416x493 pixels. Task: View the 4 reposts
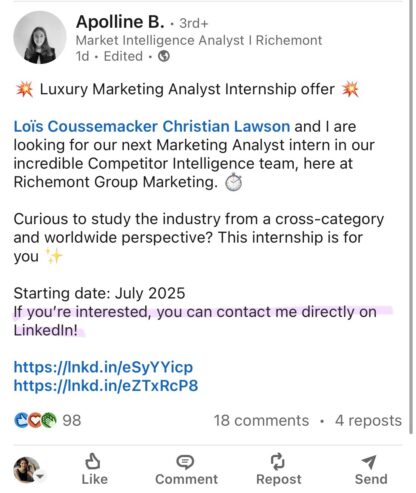[368, 421]
